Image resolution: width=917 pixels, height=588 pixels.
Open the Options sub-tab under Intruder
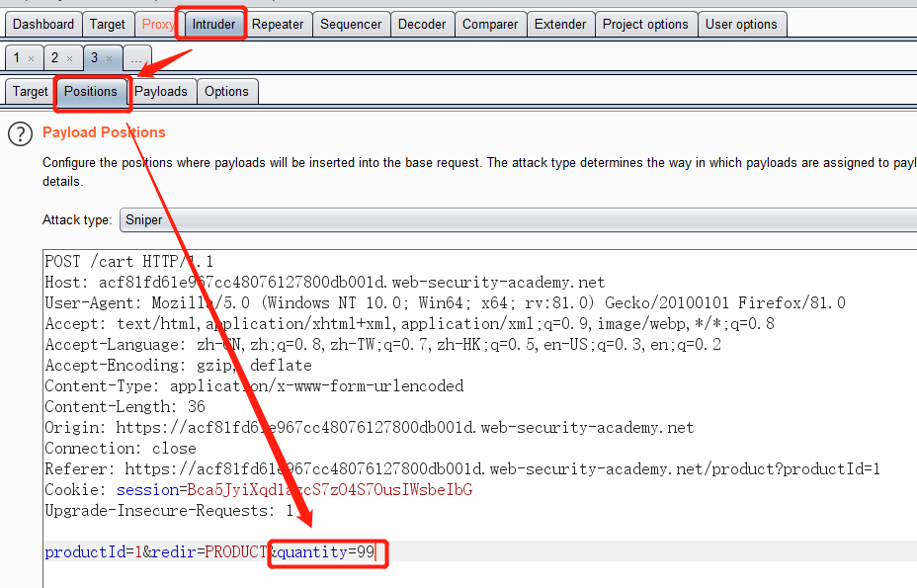(x=227, y=91)
